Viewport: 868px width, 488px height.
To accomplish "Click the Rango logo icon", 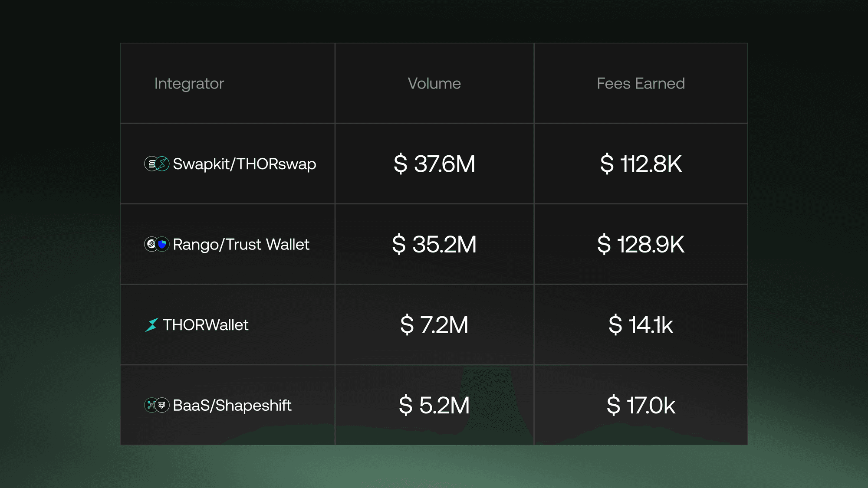I will point(151,244).
